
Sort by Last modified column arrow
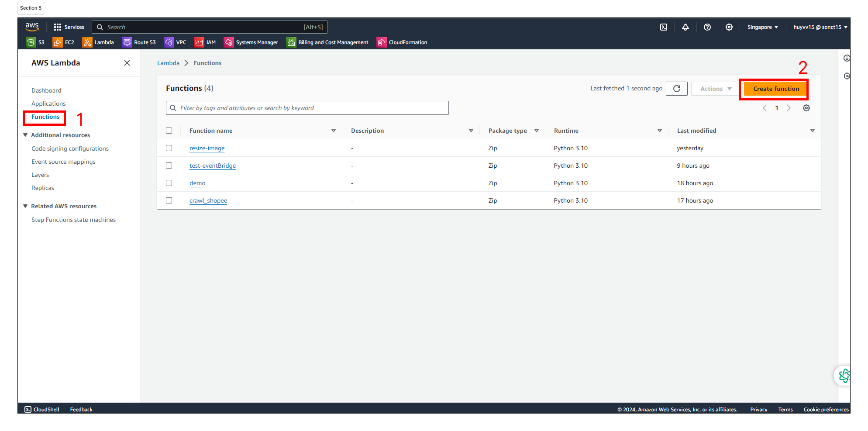pyautogui.click(x=813, y=131)
